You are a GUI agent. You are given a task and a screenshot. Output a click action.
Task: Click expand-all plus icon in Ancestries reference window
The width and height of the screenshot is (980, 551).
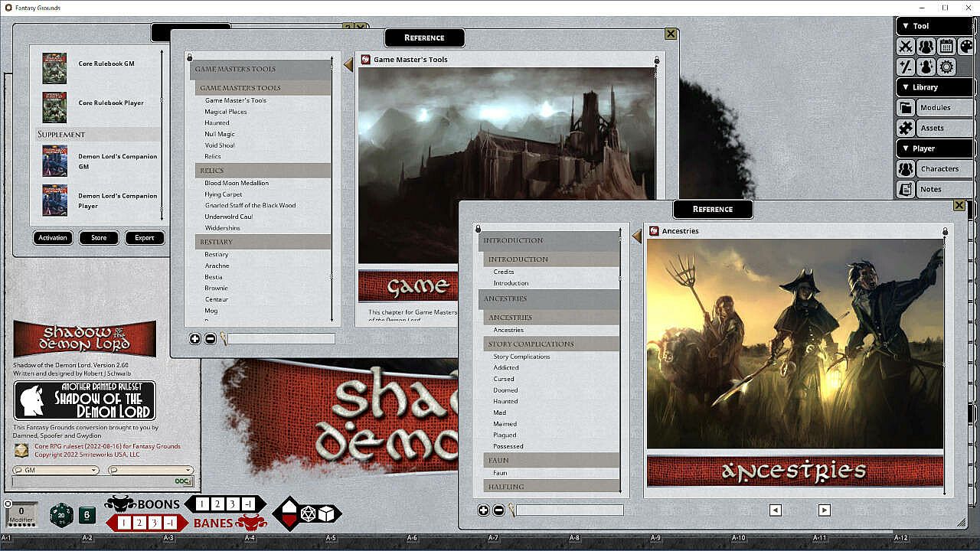483,510
